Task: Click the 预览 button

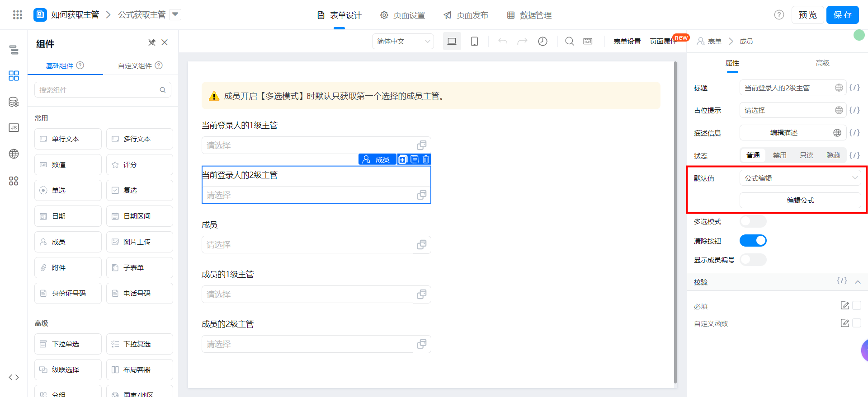Action: pos(808,15)
